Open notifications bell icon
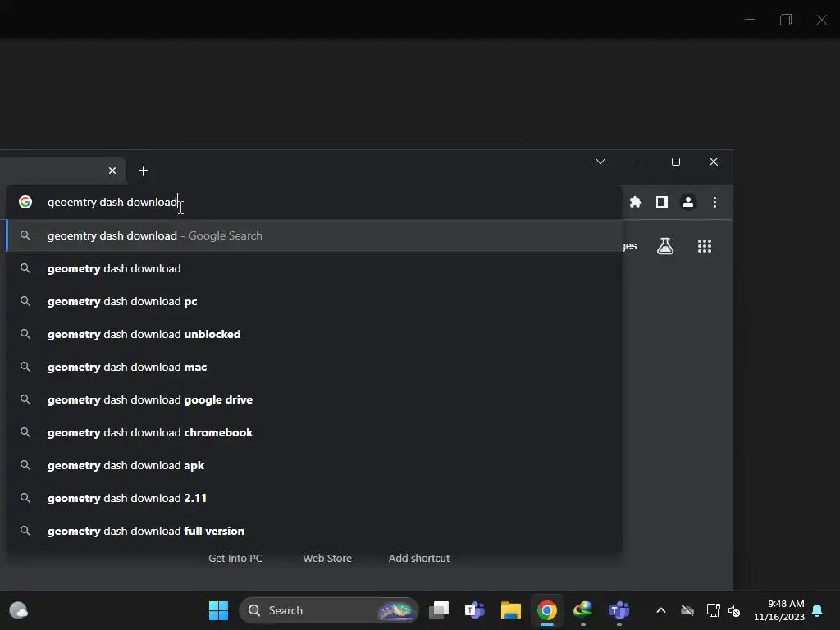Image resolution: width=840 pixels, height=630 pixels. tap(817, 610)
